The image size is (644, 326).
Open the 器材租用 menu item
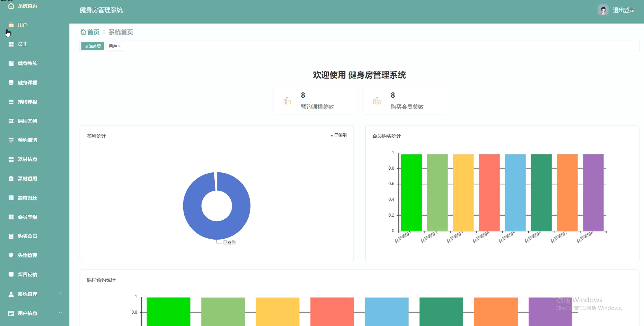click(35, 179)
